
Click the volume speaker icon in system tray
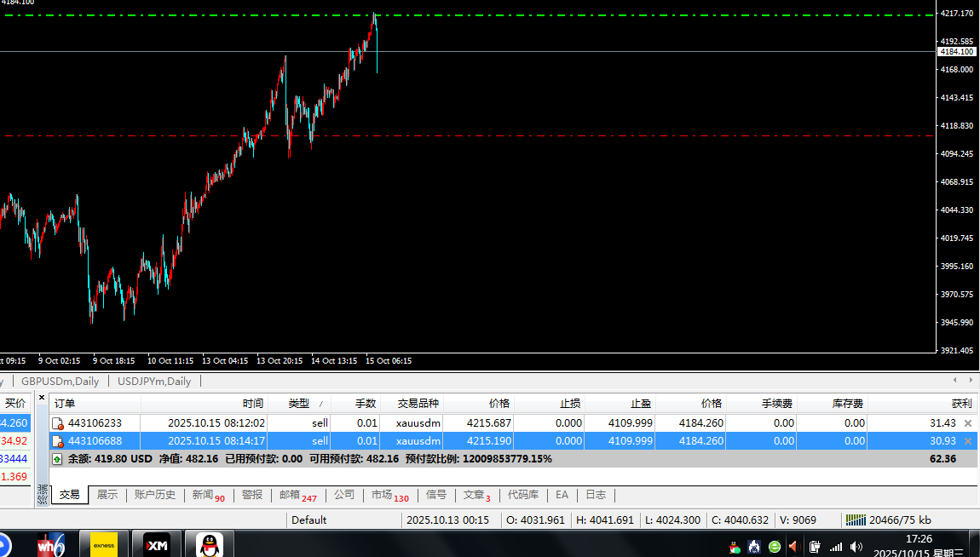(856, 546)
